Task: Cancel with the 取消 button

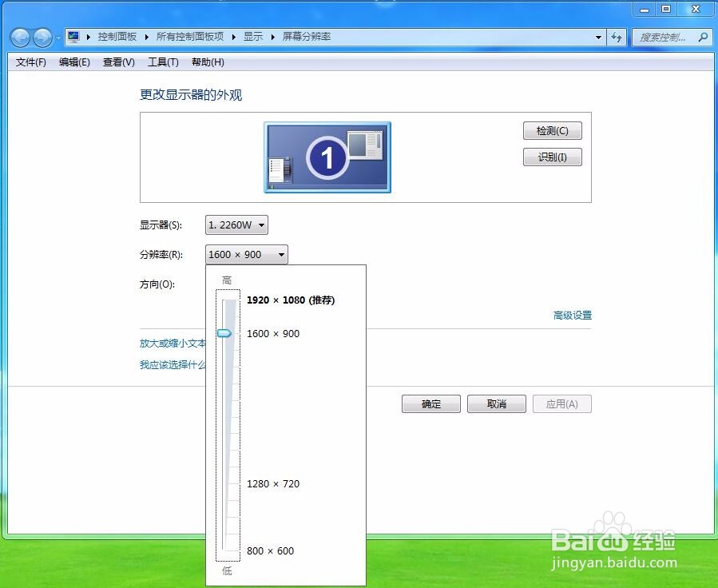Action: coord(497,404)
